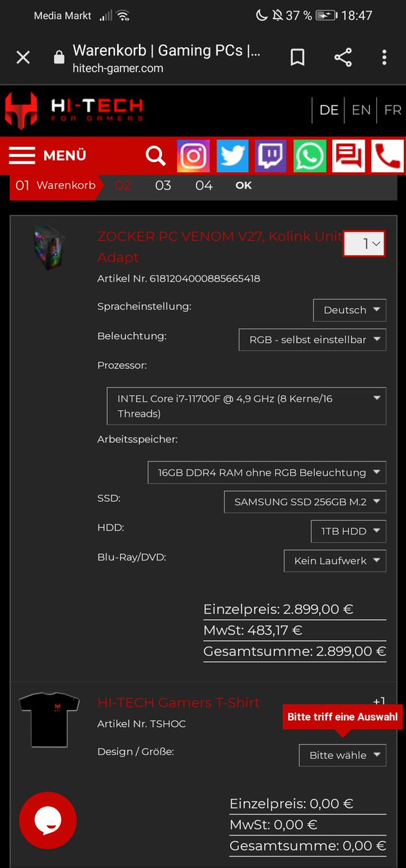406x868 pixels.
Task: Expand the Spracheinstellung Deutsch dropdown
Action: (x=350, y=310)
